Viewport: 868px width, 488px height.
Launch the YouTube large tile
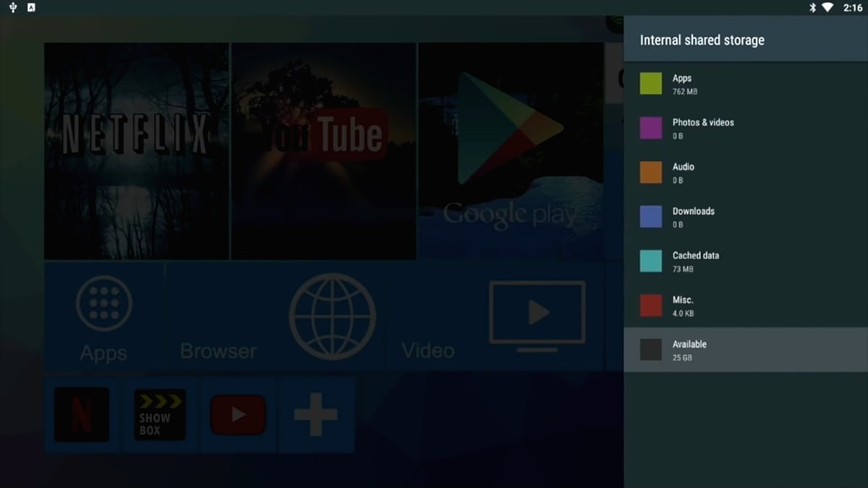tap(323, 150)
